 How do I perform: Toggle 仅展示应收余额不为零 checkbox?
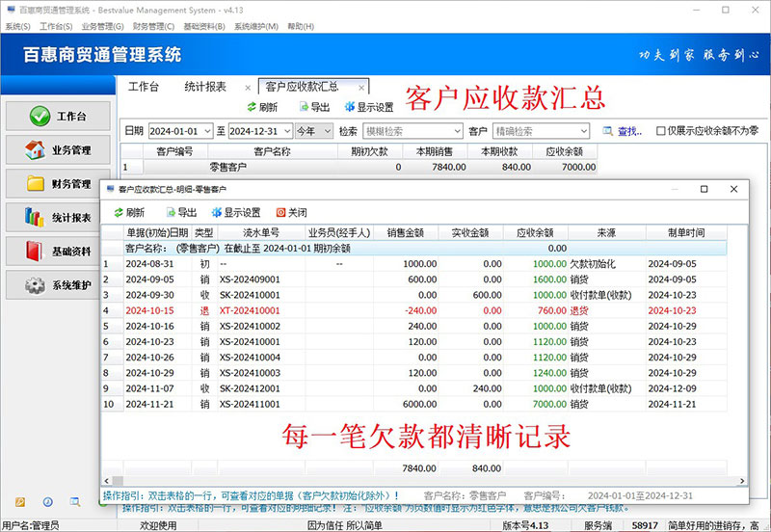click(661, 131)
